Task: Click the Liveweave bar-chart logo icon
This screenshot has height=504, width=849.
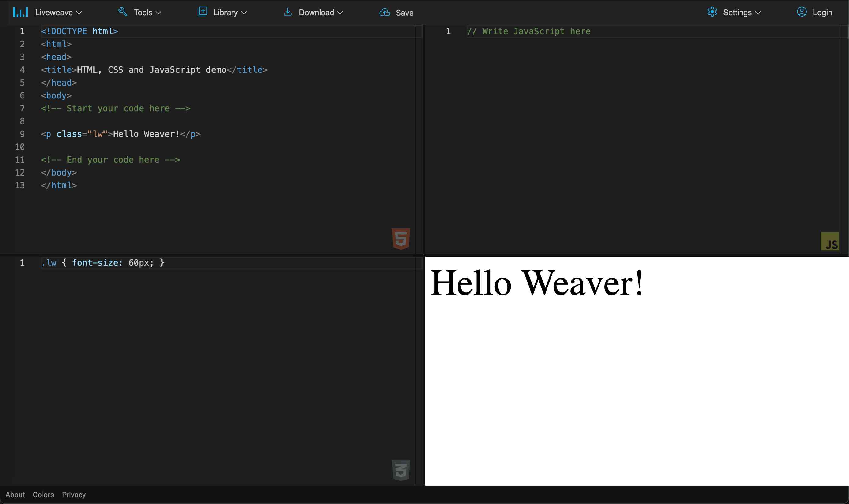Action: pyautogui.click(x=20, y=13)
